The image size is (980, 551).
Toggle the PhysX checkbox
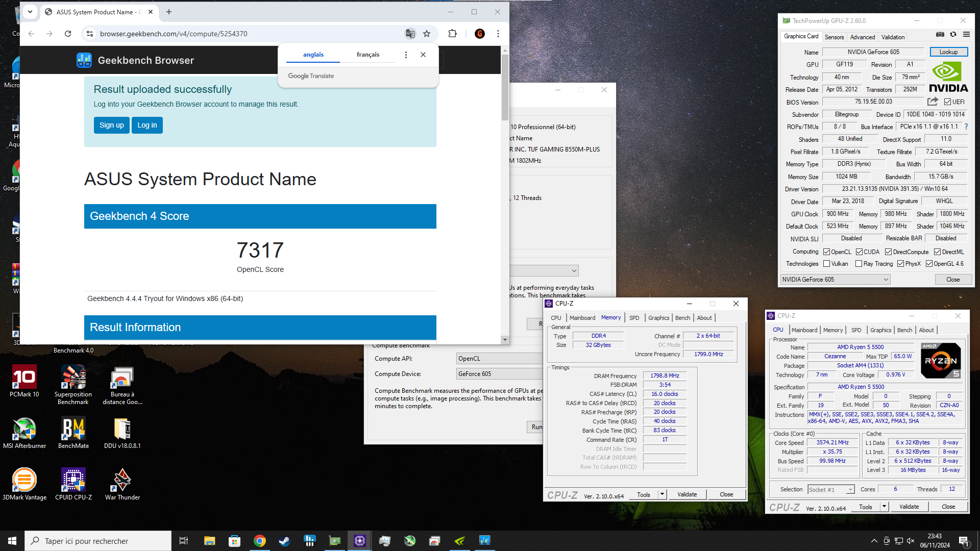(901, 264)
